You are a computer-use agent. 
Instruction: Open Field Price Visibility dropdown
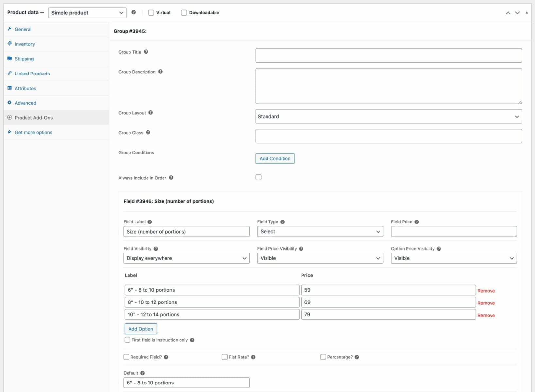[x=320, y=258]
